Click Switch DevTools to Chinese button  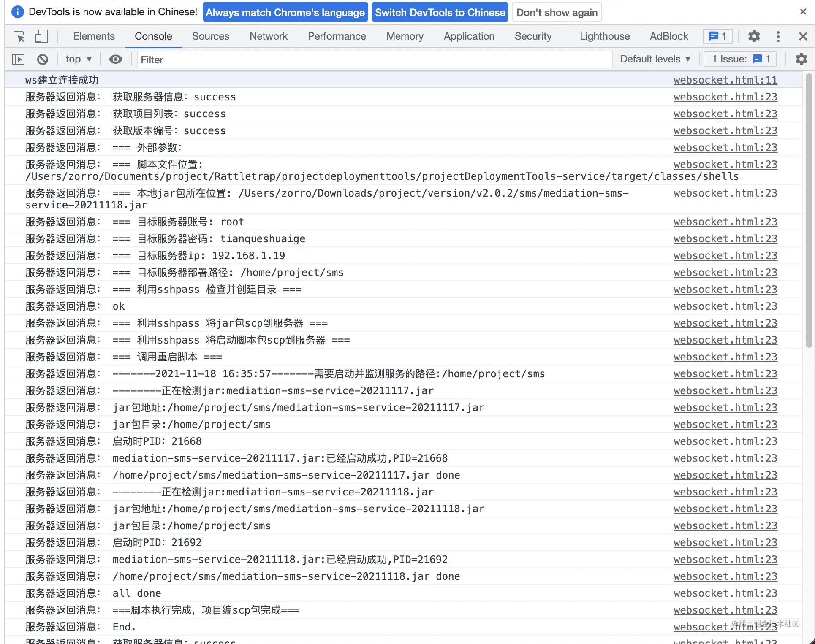click(440, 12)
